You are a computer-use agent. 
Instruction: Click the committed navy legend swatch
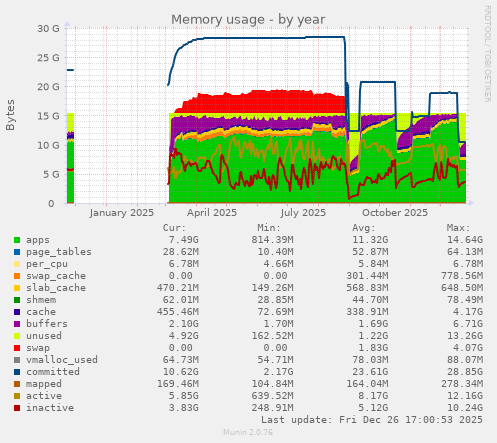pos(17,372)
